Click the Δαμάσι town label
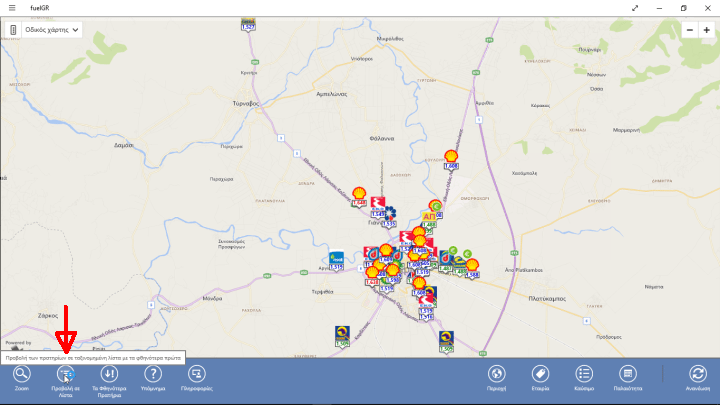The height and width of the screenshot is (405, 720). pos(123,145)
